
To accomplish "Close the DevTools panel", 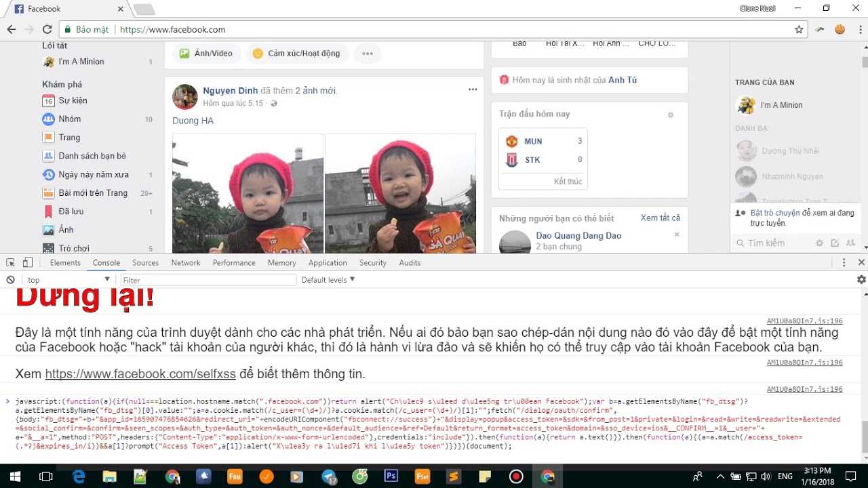I will point(861,263).
